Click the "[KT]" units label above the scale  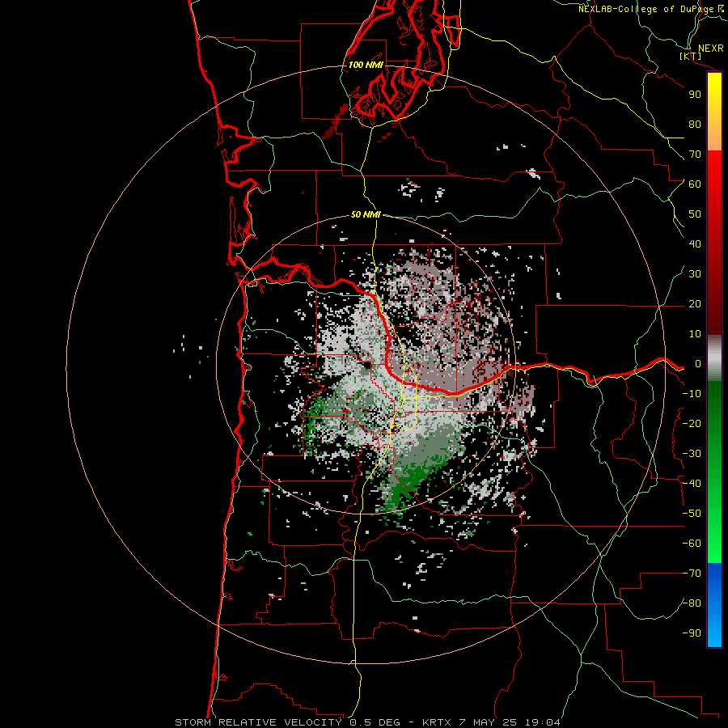click(690, 56)
